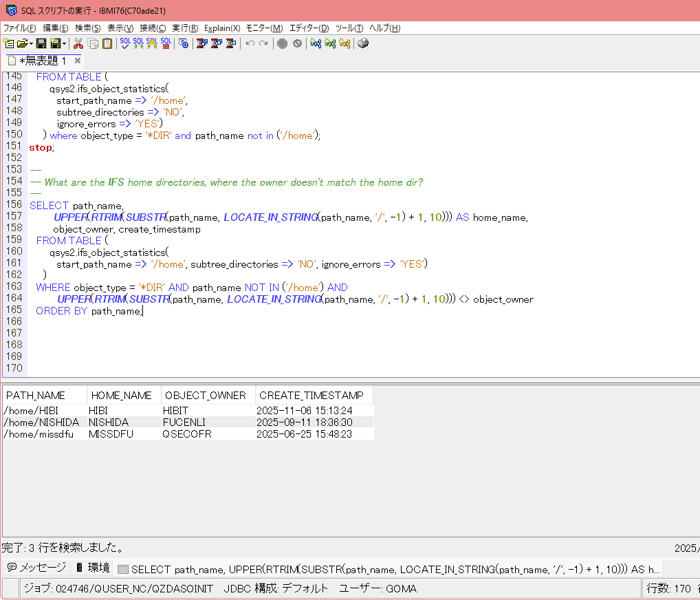Viewport: 700px width, 600px height.
Task: Open the 編集(E) menu
Action: [x=56, y=28]
